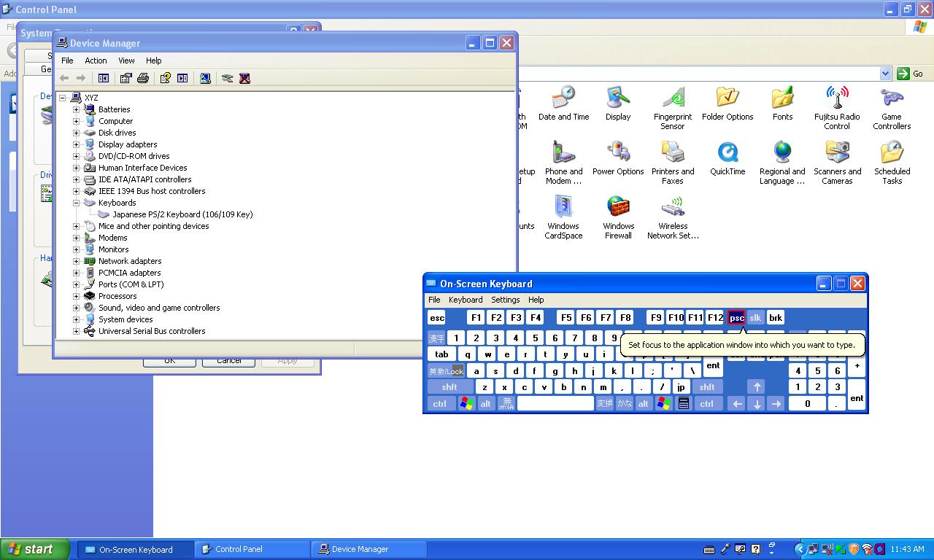Expand the Network adapters node
Image resolution: width=934 pixels, height=560 pixels.
pyautogui.click(x=76, y=261)
